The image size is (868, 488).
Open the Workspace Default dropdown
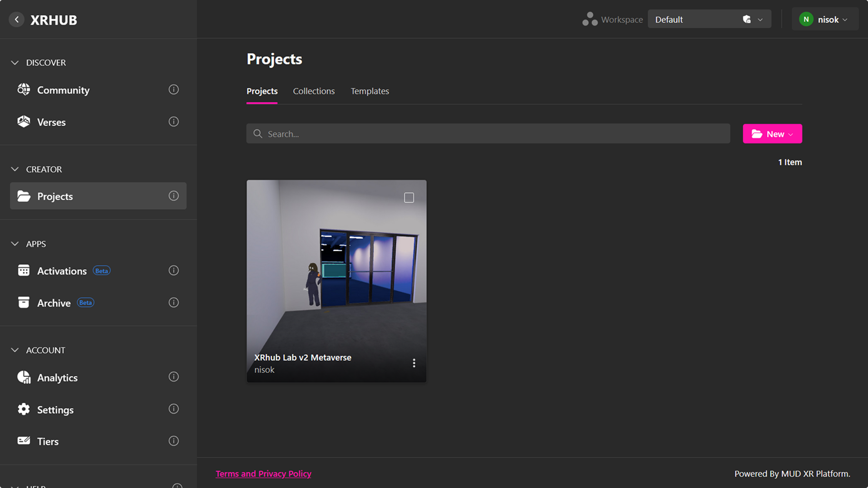(709, 20)
